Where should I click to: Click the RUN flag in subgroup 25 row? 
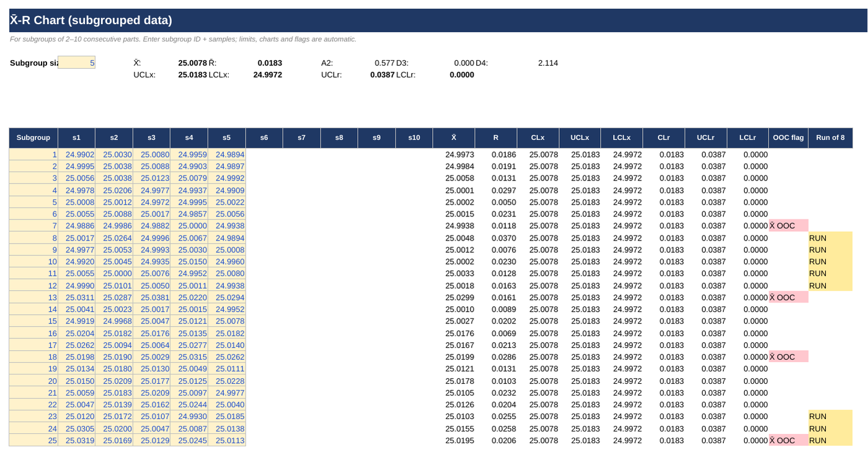click(830, 440)
